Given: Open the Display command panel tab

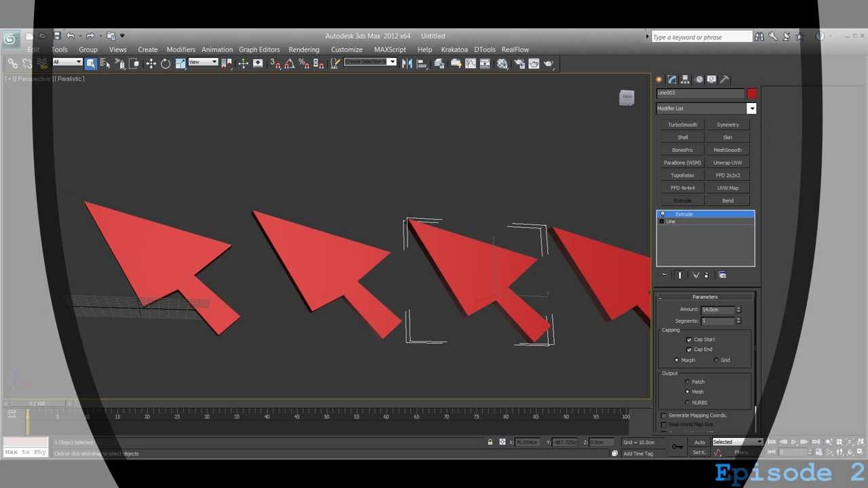Looking at the screenshot, I should [711, 79].
